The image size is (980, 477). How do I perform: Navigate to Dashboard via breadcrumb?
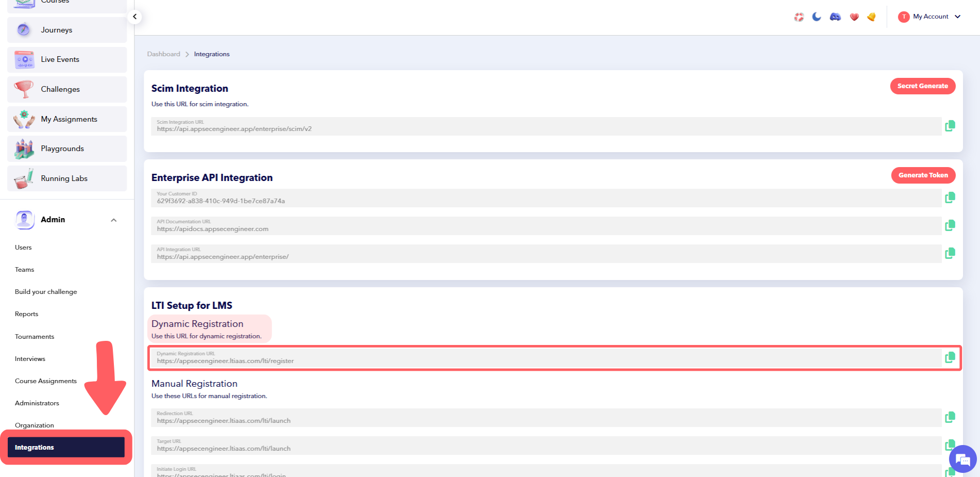click(163, 54)
